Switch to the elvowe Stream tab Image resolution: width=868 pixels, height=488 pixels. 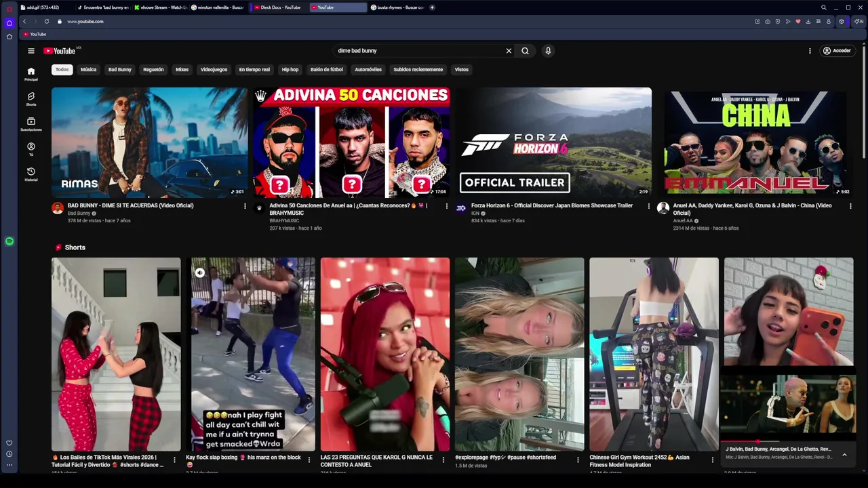(160, 7)
